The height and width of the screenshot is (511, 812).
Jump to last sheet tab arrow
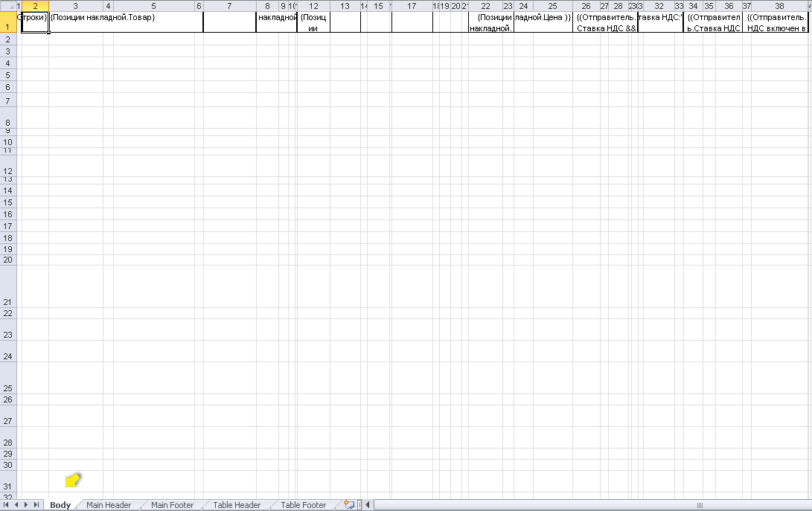click(x=36, y=505)
